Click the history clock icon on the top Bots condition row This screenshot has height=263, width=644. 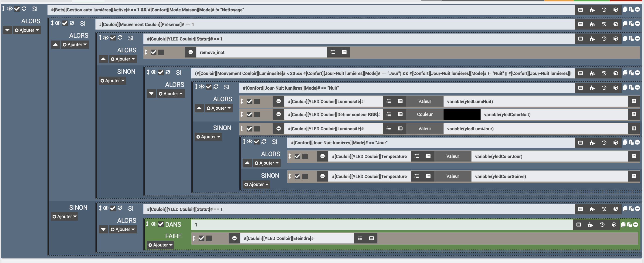coord(604,10)
